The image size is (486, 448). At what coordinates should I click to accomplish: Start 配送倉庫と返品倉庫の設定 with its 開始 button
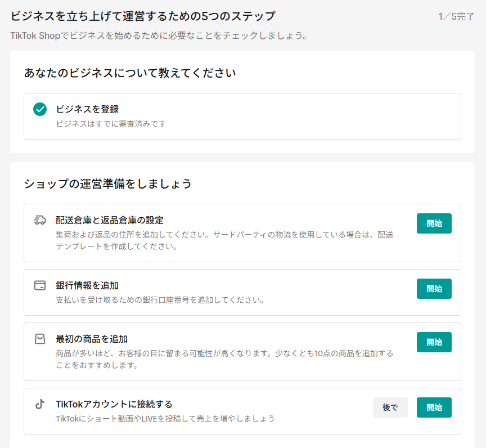434,223
